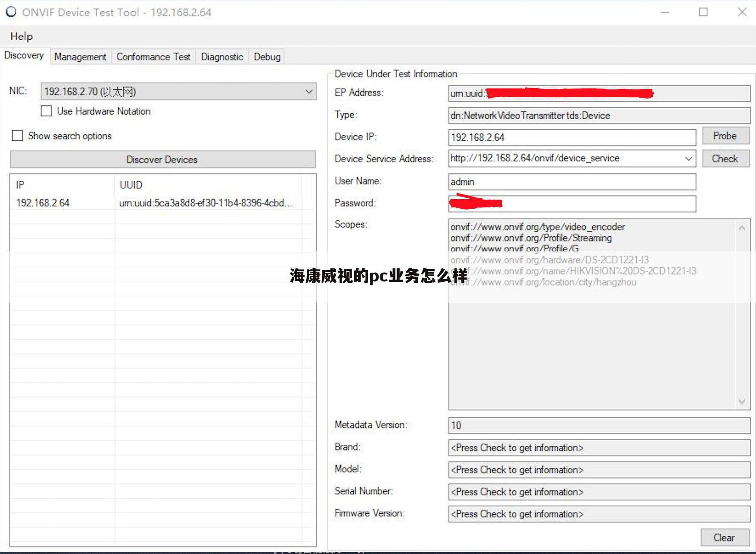Select scope line location/city/hangzhou

pyautogui.click(x=543, y=282)
